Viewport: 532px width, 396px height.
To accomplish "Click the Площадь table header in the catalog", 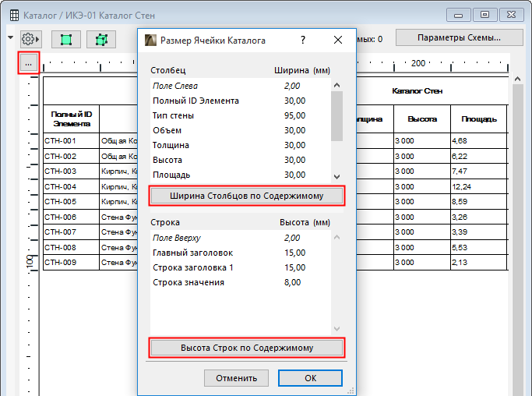I will [x=479, y=118].
